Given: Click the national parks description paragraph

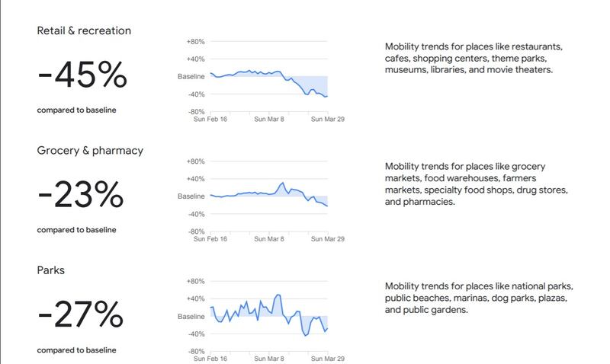Looking at the screenshot, I should [x=478, y=299].
